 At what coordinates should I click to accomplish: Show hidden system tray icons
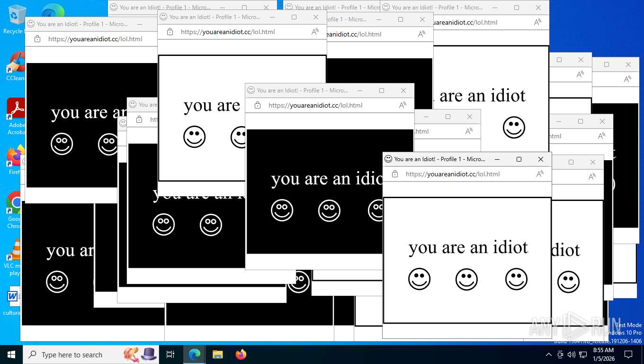pos(548,355)
